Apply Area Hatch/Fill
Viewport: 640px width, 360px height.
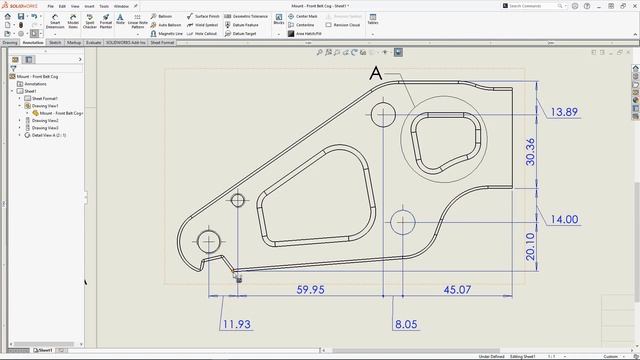point(305,33)
